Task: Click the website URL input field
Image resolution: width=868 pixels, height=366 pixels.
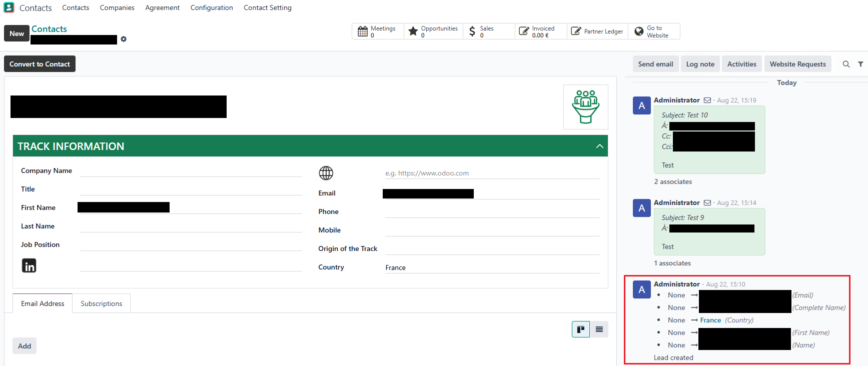Action: [x=492, y=173]
